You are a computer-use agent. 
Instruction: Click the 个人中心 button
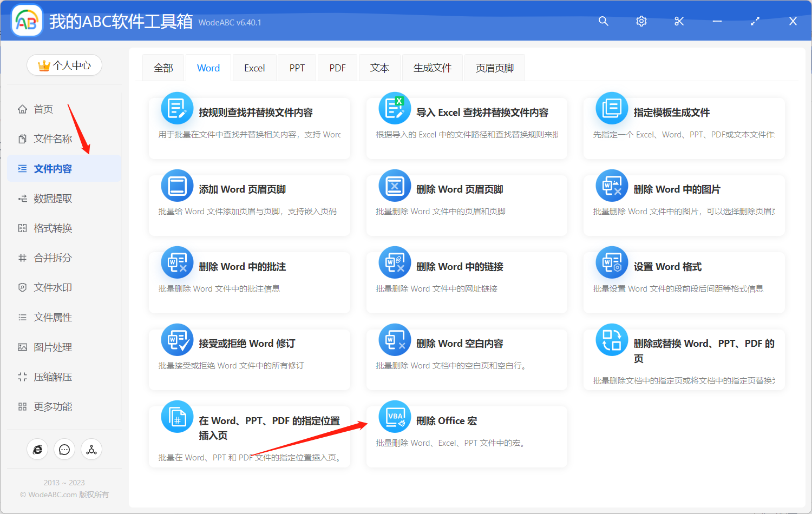point(64,65)
